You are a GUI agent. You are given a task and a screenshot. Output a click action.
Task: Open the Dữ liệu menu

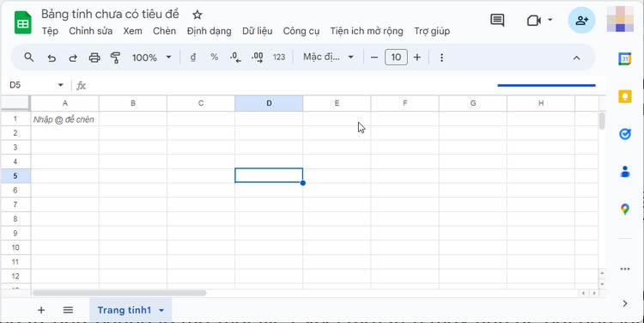[257, 31]
